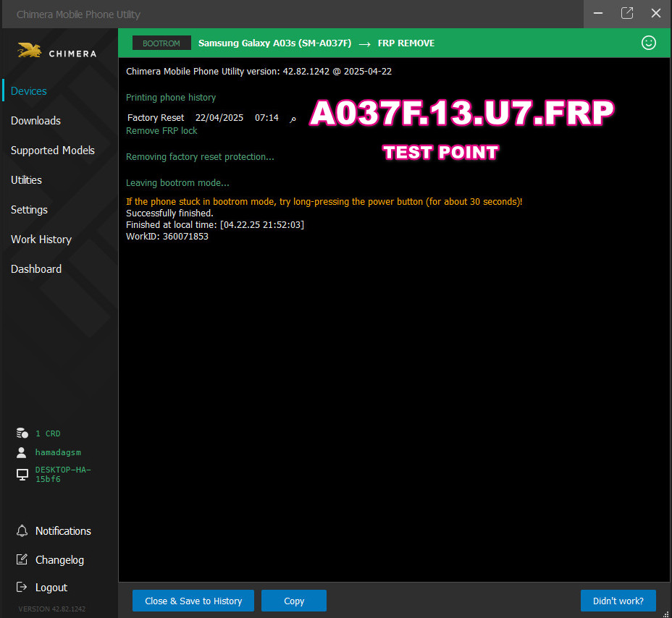Click the Chimera utility version log line
The height and width of the screenshot is (618, 672).
[x=259, y=72]
